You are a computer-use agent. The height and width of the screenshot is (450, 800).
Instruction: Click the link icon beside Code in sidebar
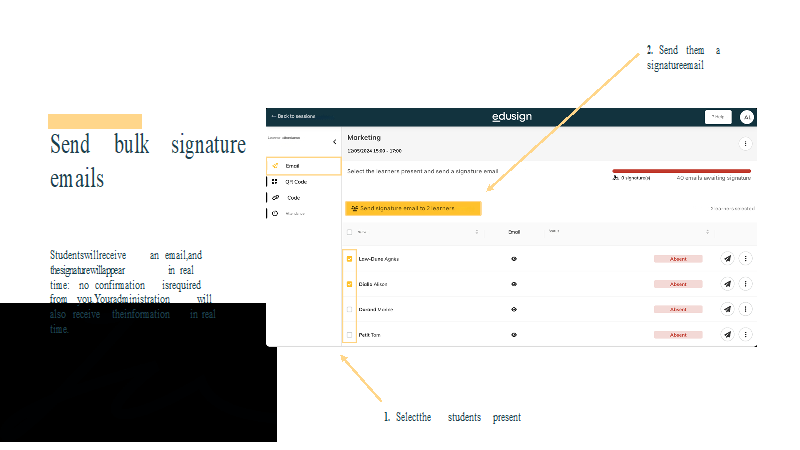pos(275,198)
